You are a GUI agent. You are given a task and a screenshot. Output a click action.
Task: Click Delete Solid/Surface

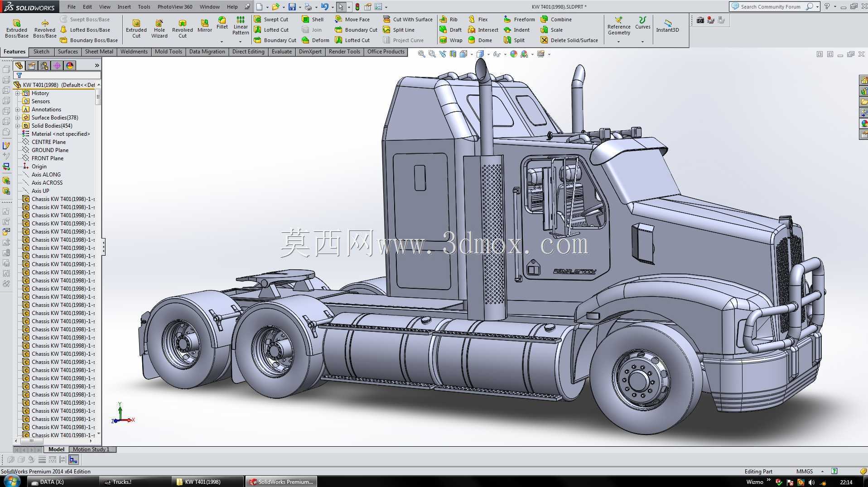(569, 40)
